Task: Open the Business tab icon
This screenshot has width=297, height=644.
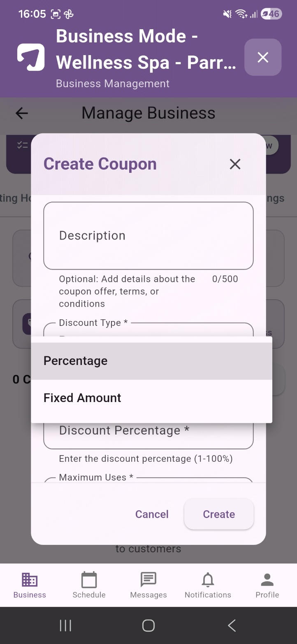Action: pos(30,580)
